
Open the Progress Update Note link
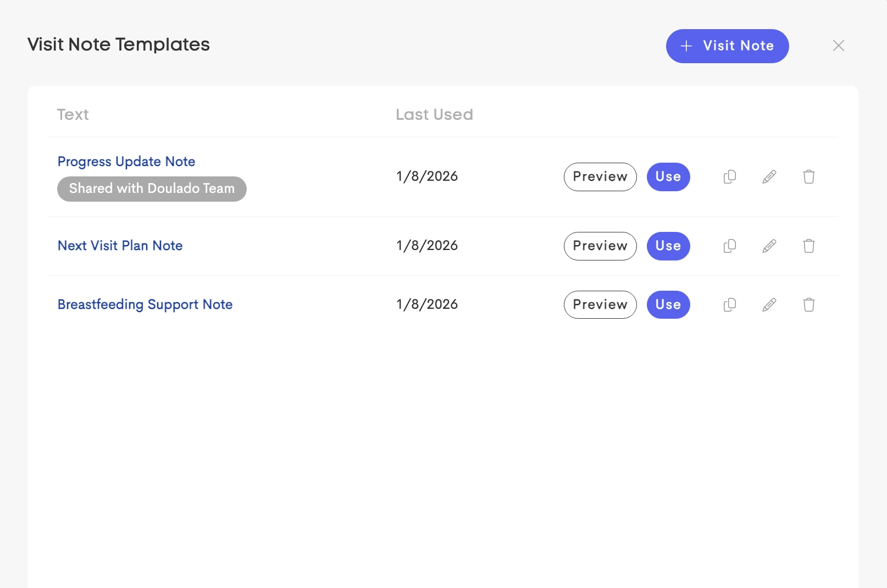click(x=126, y=162)
